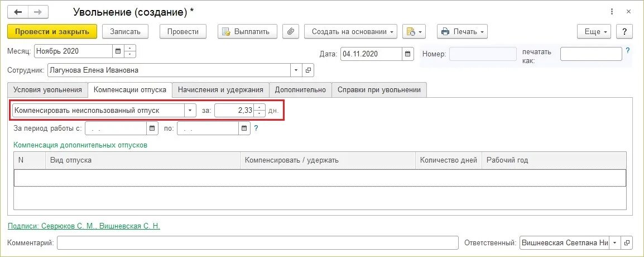Go back with the left arrow button
The image size is (644, 257).
click(18, 12)
